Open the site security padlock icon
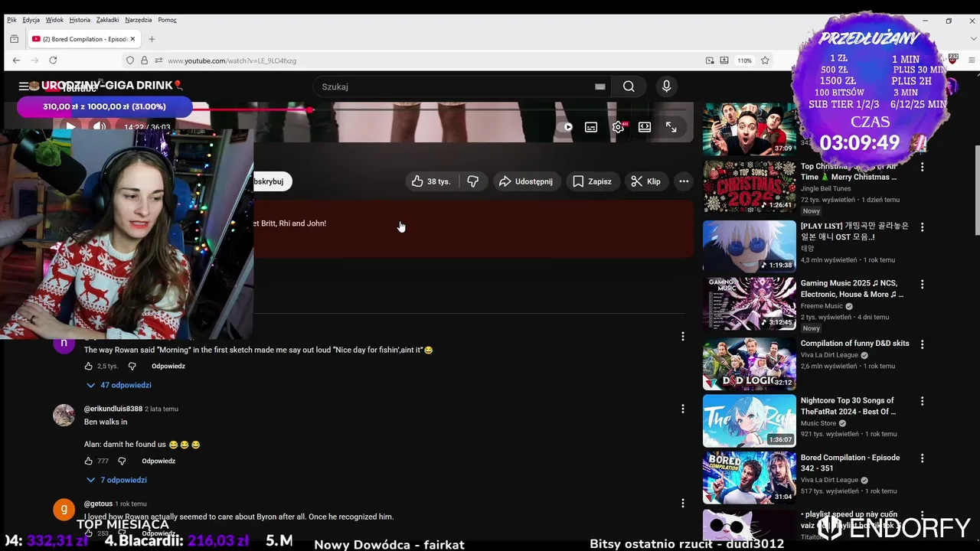The height and width of the screenshot is (551, 980). click(x=144, y=60)
